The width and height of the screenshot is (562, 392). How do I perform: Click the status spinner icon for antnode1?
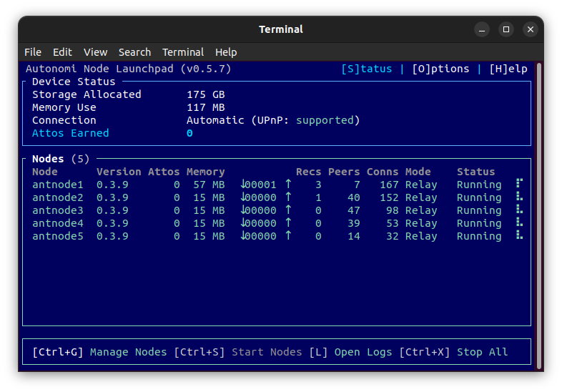(520, 185)
